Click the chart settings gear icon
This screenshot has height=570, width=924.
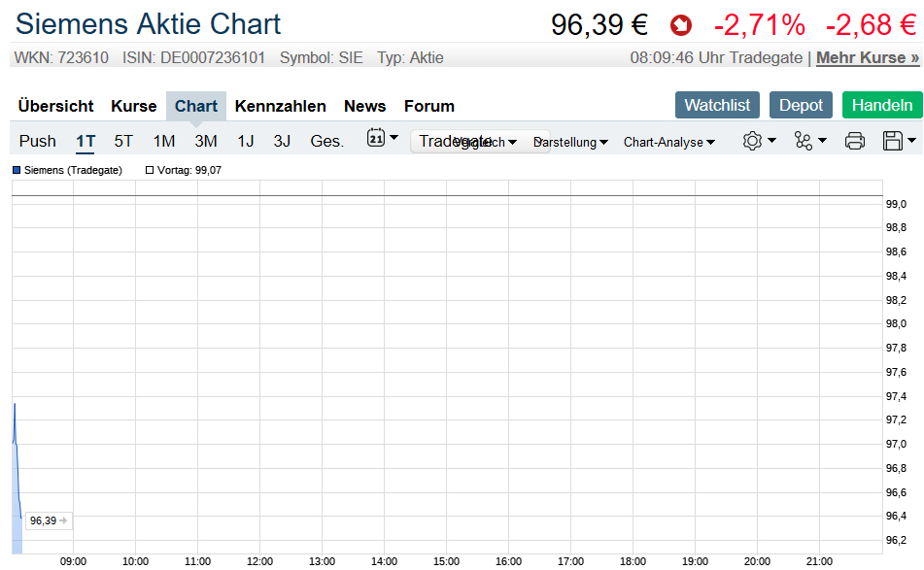click(752, 141)
